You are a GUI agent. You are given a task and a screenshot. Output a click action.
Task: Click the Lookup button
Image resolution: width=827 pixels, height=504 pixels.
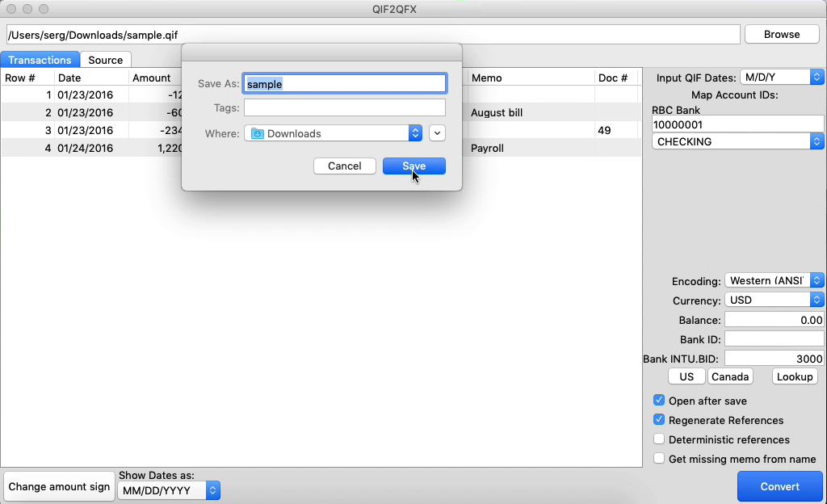click(795, 376)
